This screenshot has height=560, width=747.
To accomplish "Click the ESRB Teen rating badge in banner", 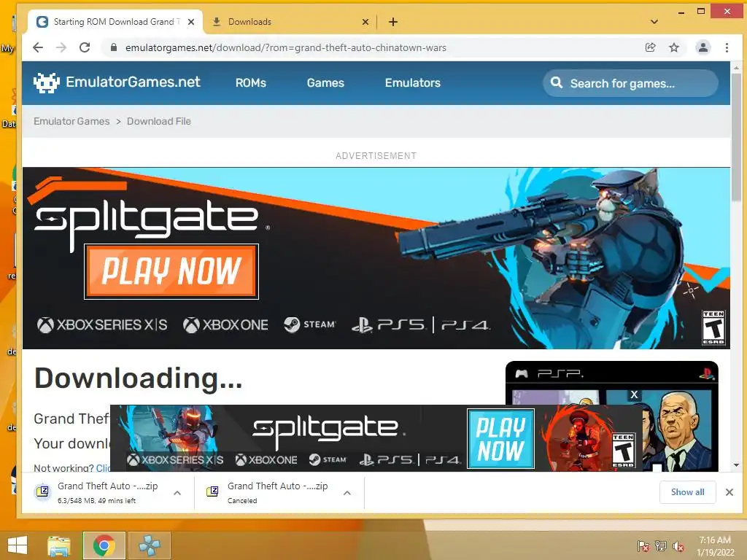I will pyautogui.click(x=713, y=327).
